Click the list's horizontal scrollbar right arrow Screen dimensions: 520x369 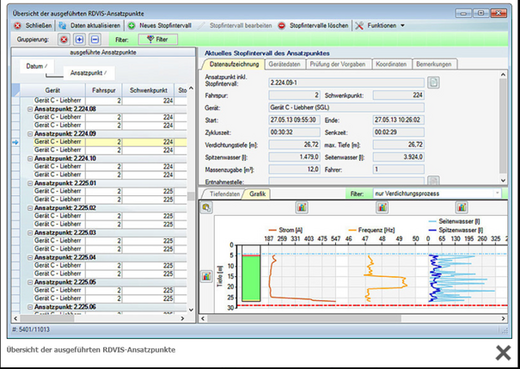tap(182, 319)
